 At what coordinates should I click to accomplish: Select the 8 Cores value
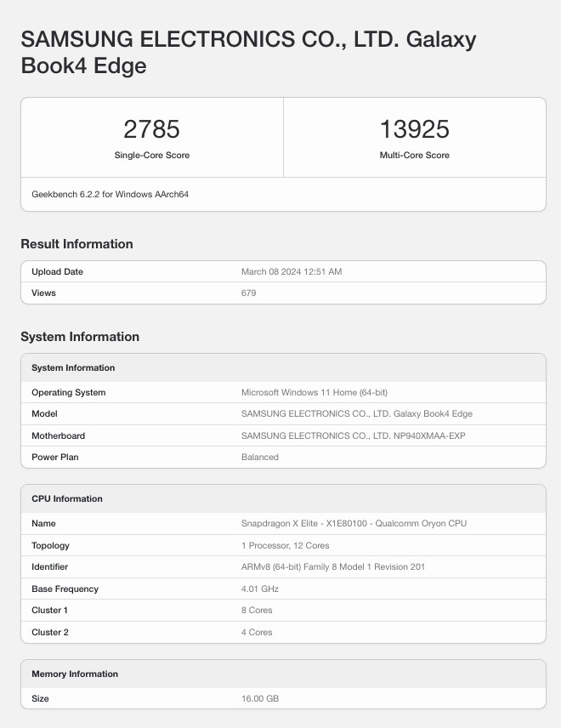(x=257, y=610)
